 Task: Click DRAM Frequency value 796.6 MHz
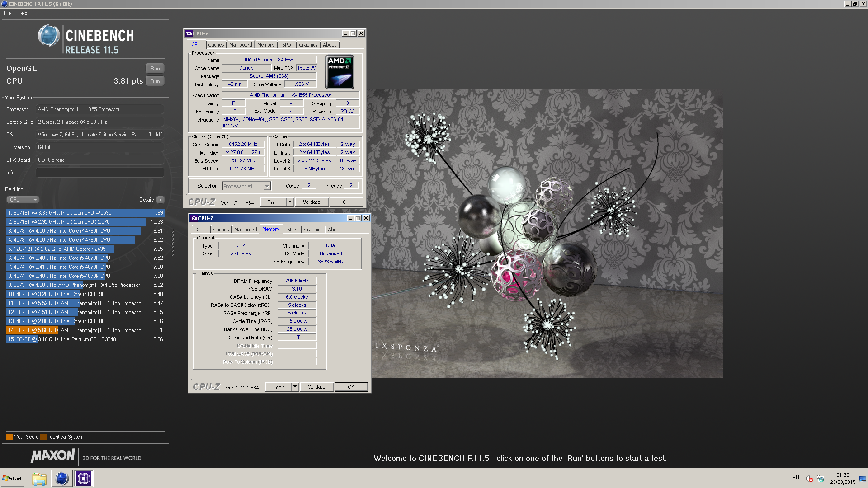(x=297, y=281)
